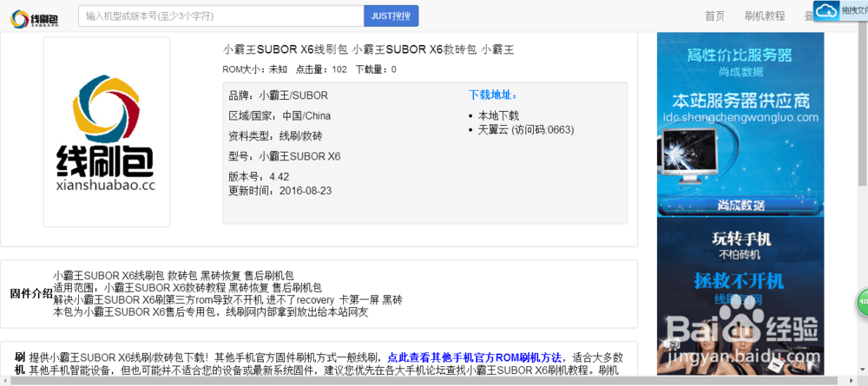Image resolution: width=868 pixels, height=386 pixels.
Task: Click the 线刷包 site logo in header
Action: point(35,18)
